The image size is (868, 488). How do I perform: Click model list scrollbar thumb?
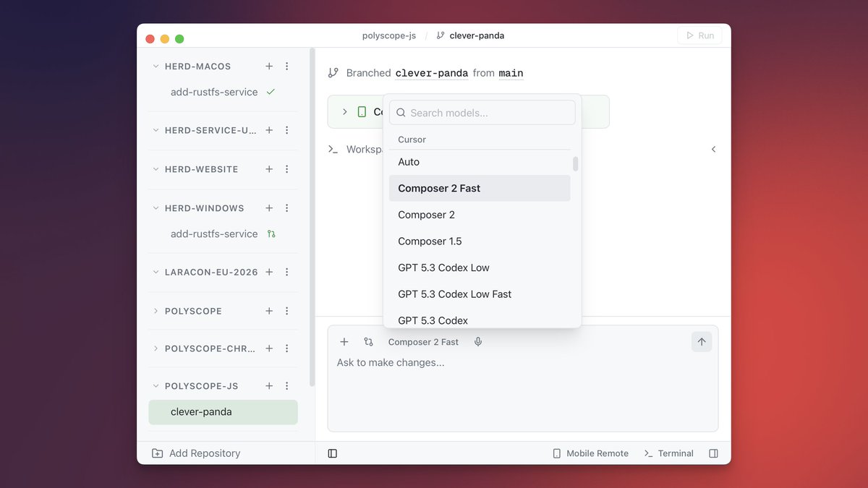pos(576,164)
